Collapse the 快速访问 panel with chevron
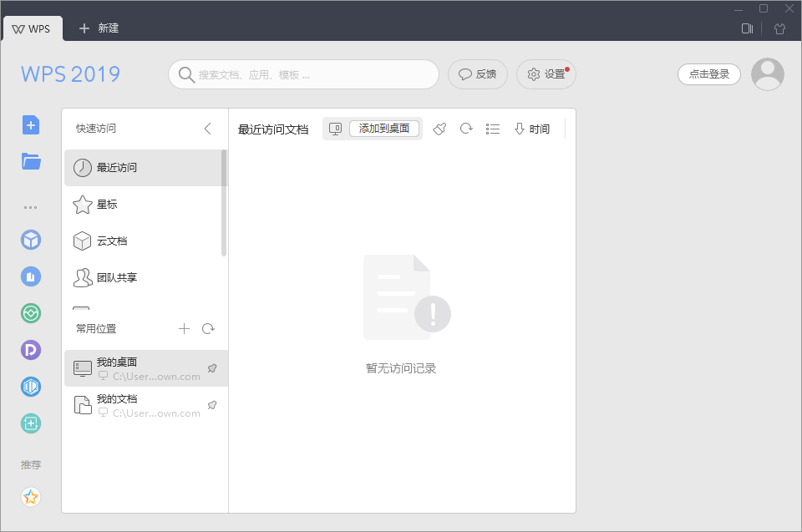This screenshot has height=532, width=802. [208, 129]
